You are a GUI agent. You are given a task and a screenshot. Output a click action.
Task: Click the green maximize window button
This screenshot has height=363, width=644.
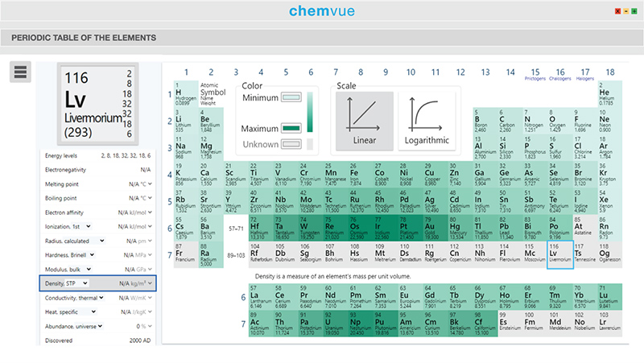point(634,11)
